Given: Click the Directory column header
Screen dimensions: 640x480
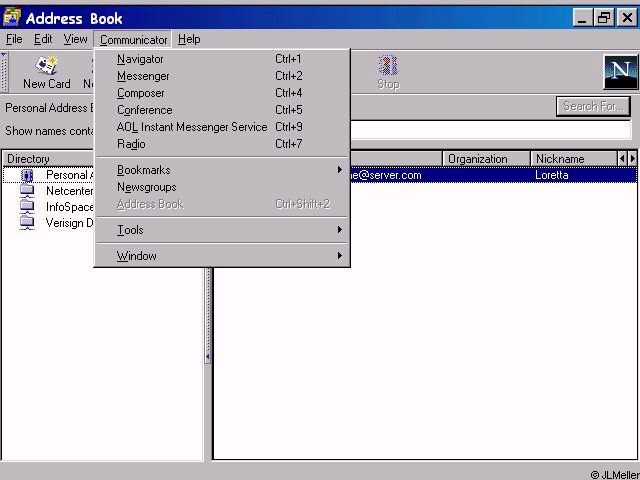Looking at the screenshot, I should [49, 159].
